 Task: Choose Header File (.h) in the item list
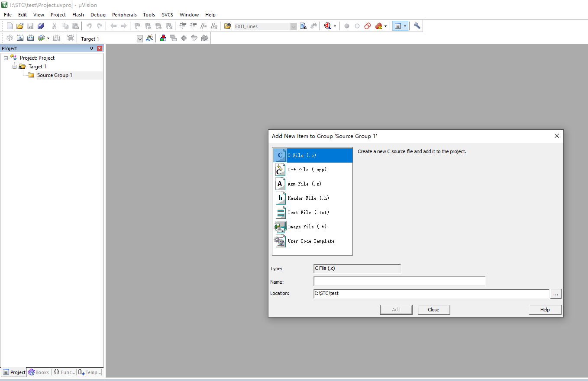point(313,198)
